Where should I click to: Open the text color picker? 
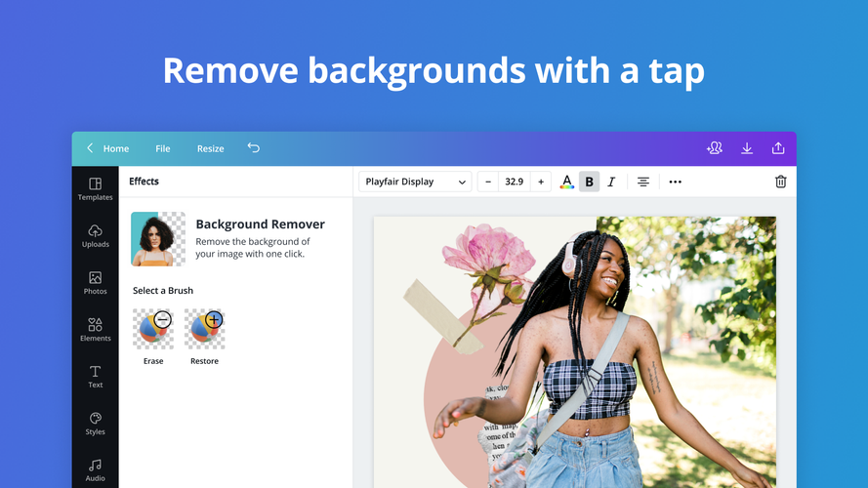point(567,182)
